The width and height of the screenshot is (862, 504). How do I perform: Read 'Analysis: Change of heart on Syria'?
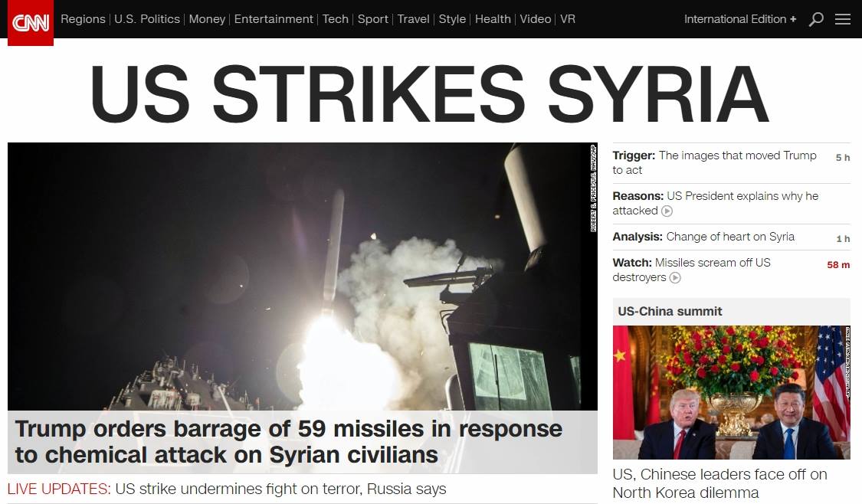(x=703, y=237)
